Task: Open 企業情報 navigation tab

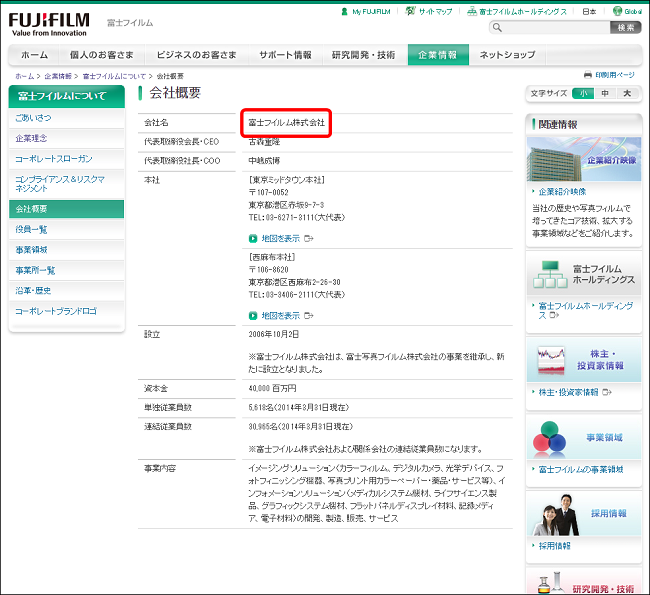Action: pos(438,55)
